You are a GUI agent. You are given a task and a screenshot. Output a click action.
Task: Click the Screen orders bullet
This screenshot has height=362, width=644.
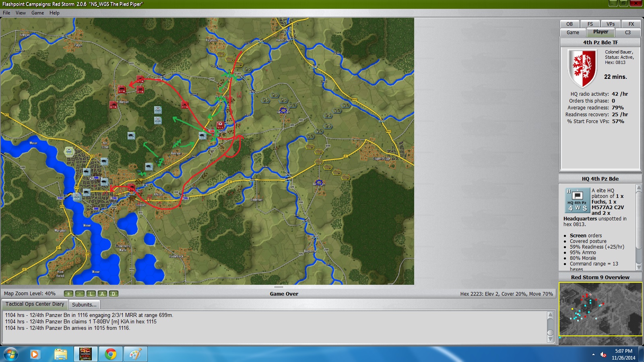586,236
